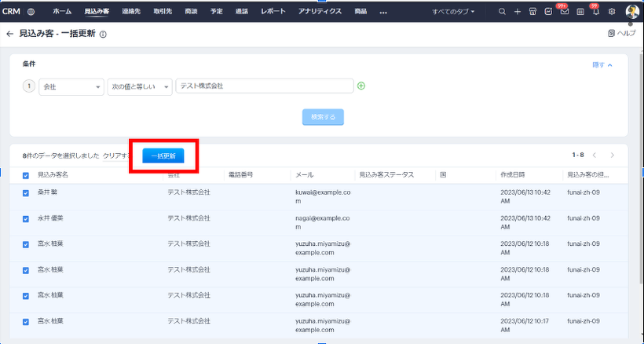Open the marketplace store icon
Image resolution: width=644 pixels, height=344 pixels.
coord(532,12)
